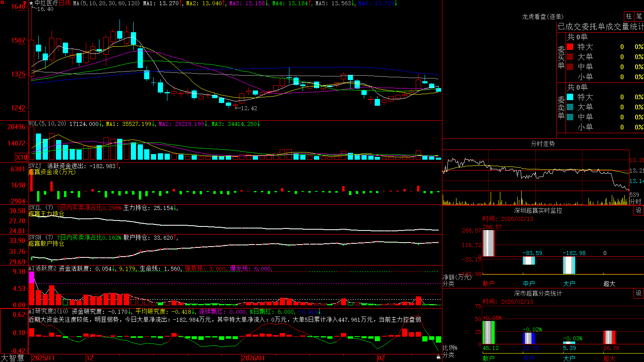This screenshot has height=362, width=644.
Task: Click the VOL(5,10,20) indicator label
Action: [x=47, y=124]
